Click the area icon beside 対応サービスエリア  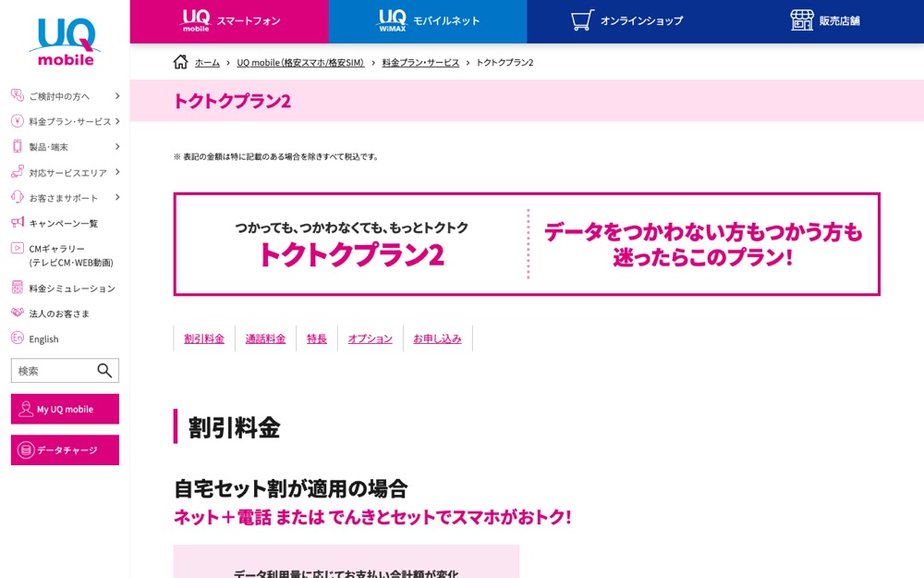click(x=17, y=172)
